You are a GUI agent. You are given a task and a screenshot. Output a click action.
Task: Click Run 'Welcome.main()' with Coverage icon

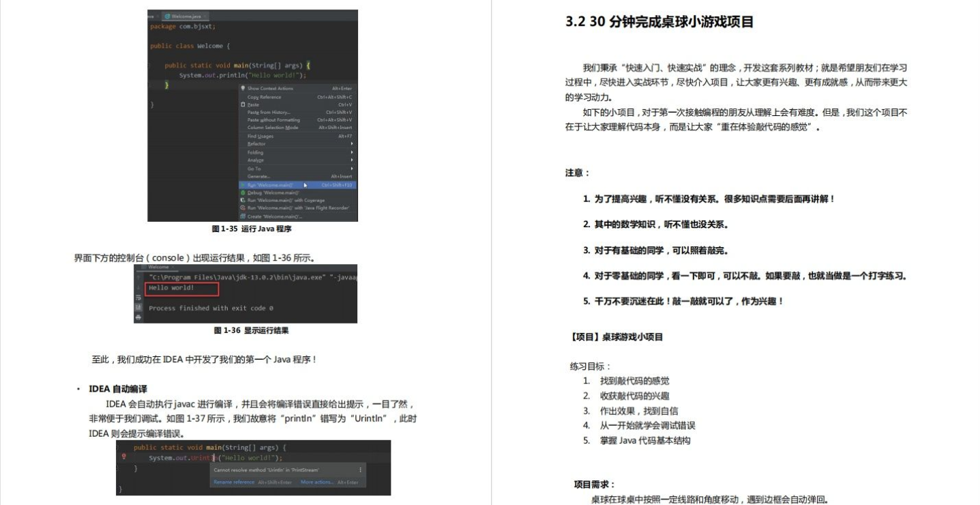coord(242,200)
